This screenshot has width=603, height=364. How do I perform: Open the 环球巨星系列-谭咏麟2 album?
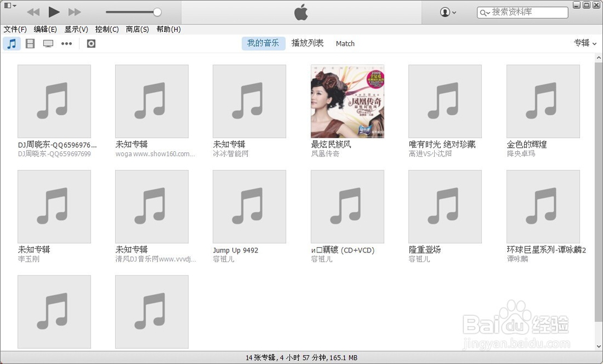point(542,206)
